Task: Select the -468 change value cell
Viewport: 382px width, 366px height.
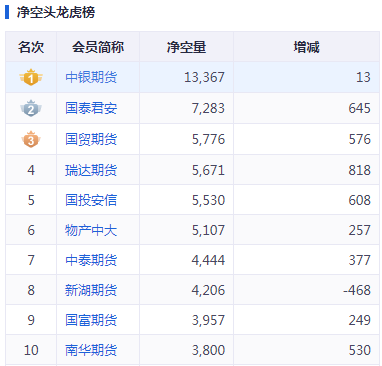Action: point(306,290)
